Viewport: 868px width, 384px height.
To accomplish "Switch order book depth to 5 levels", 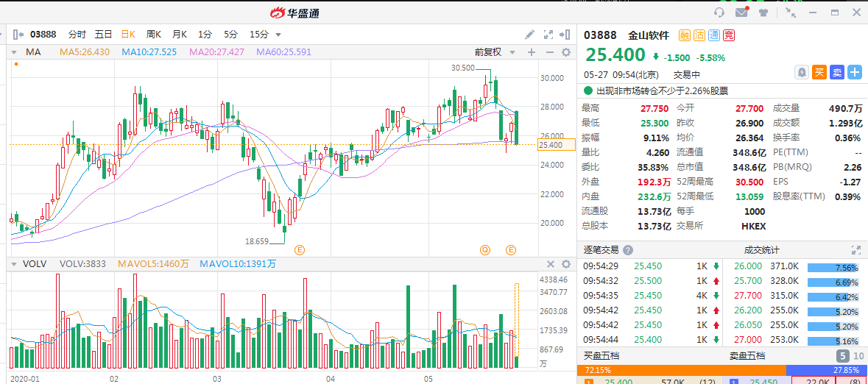I will tap(842, 356).
